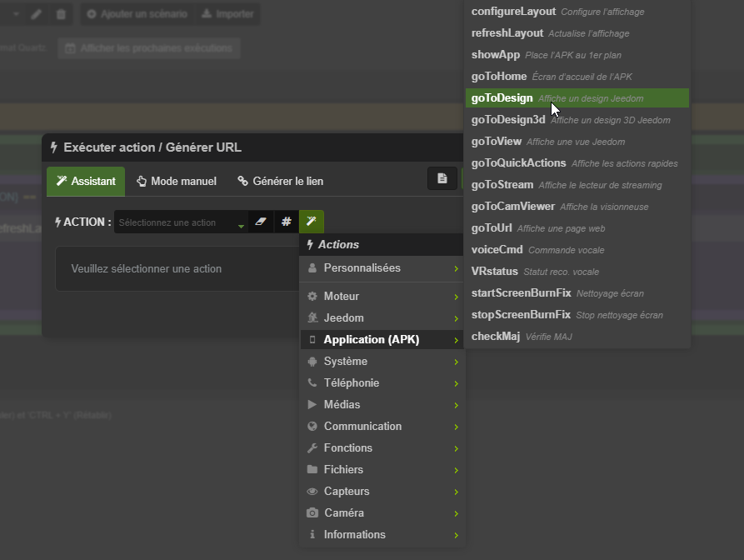Click the Ajouter un scénario button

point(137,14)
